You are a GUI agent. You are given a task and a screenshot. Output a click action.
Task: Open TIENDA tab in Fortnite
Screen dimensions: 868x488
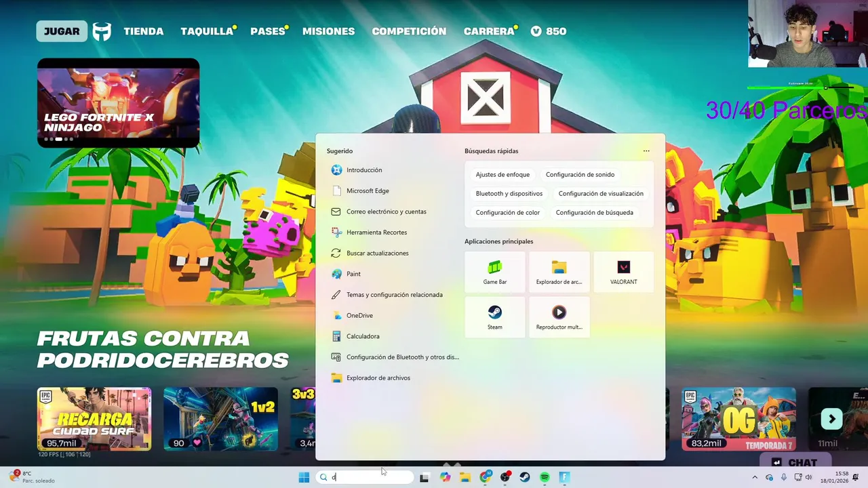144,31
